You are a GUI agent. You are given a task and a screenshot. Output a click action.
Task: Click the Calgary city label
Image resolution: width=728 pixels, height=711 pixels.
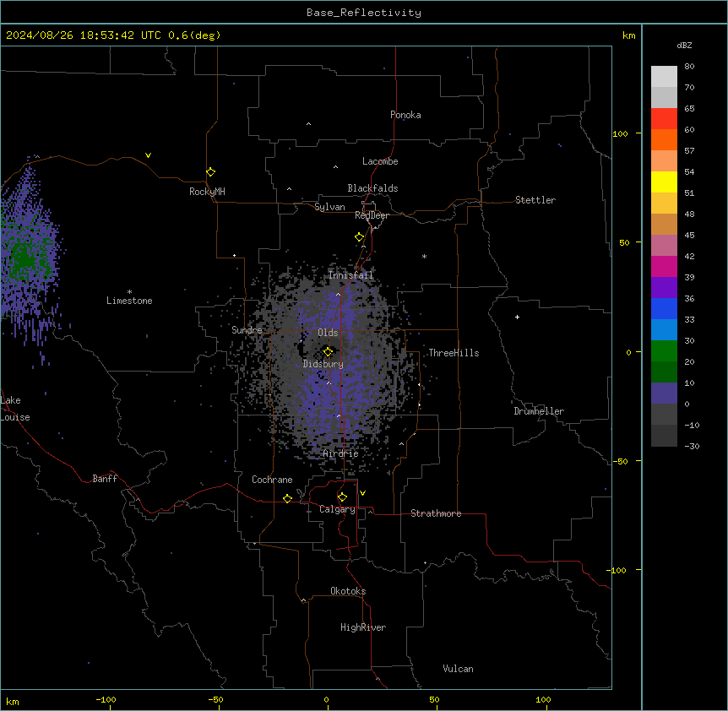[337, 509]
